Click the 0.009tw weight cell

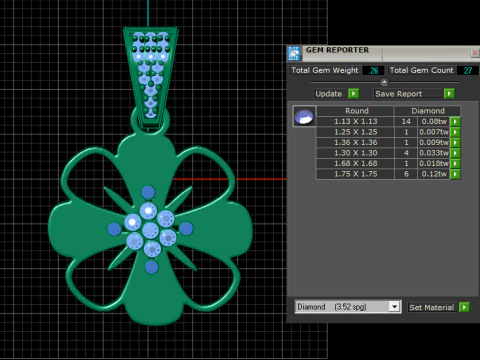pos(434,143)
